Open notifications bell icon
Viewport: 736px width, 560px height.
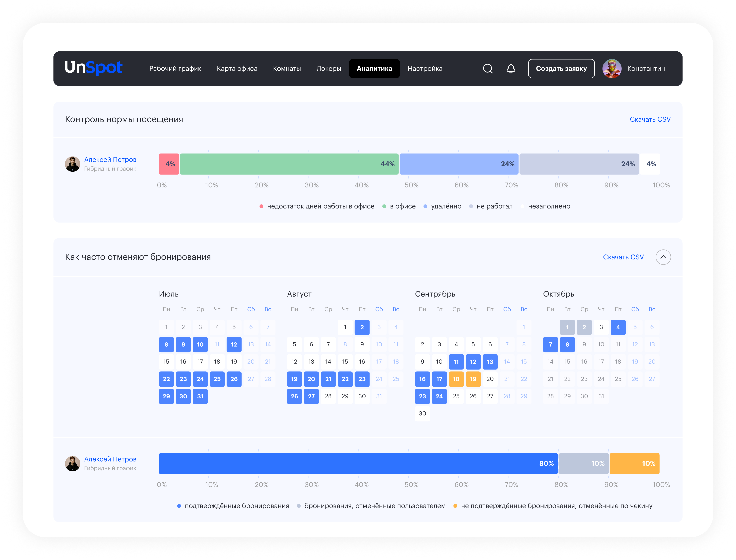click(511, 69)
